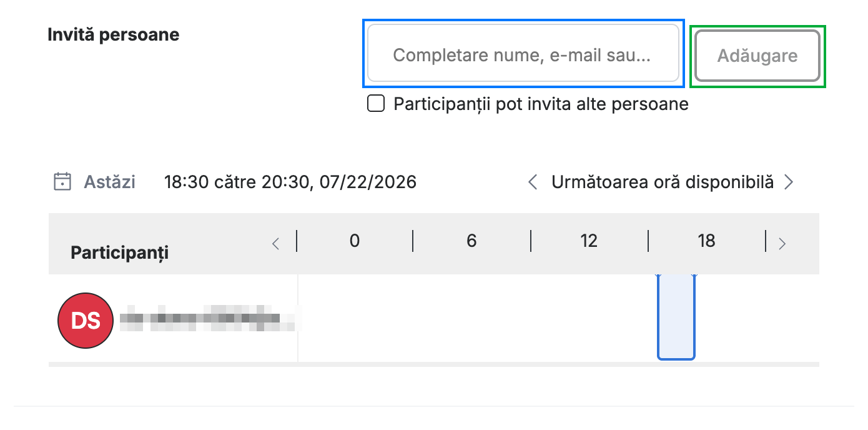868x430 pixels.
Task: Open the 18:30 către 20:30 date range
Action: tap(290, 182)
